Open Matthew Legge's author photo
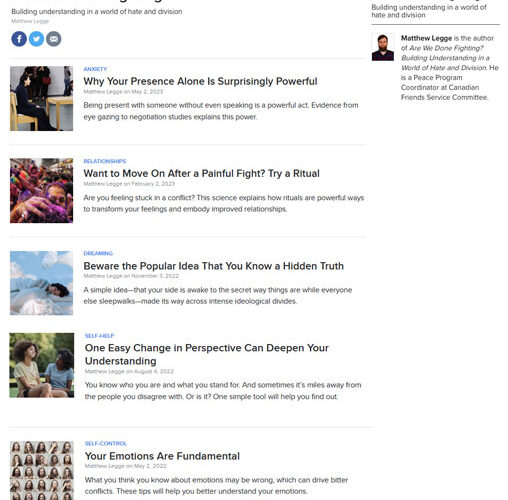Viewport: 508px width, 500px height. pos(383,47)
